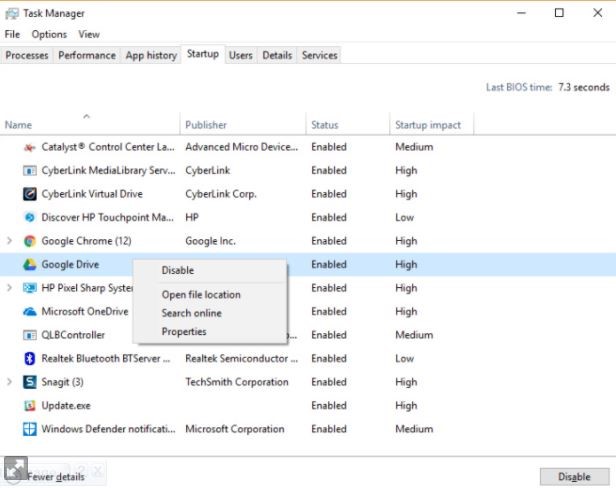Click the Advanced Micro Device... publisher cell
Viewport: 616px width, 488px height.
coord(242,147)
